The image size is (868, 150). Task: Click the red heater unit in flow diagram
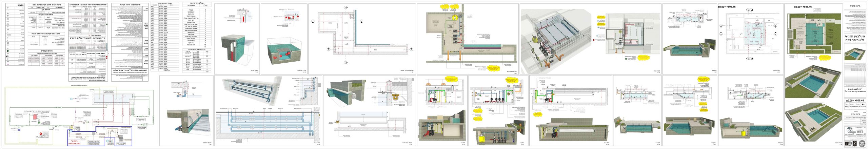tap(34, 116)
